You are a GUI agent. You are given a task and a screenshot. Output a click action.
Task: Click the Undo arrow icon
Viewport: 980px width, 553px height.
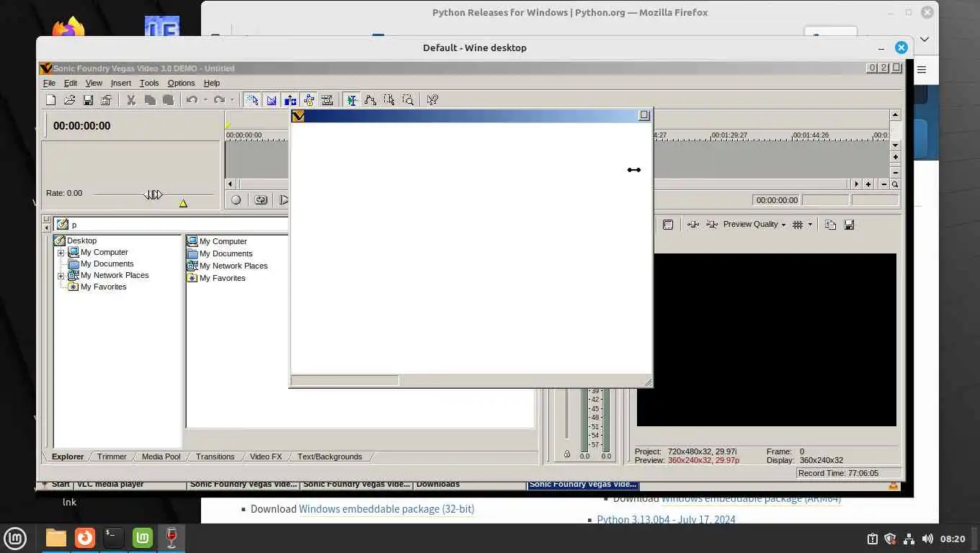(x=192, y=100)
